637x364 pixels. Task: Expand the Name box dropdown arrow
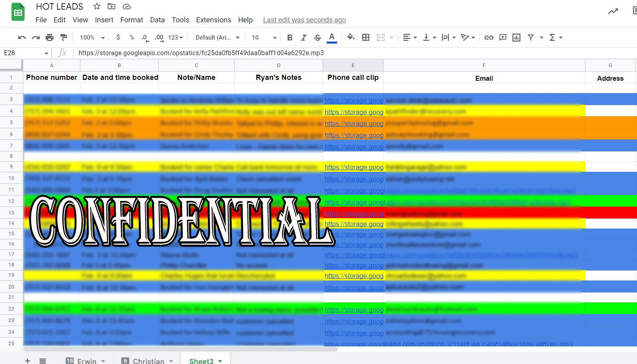pos(46,53)
